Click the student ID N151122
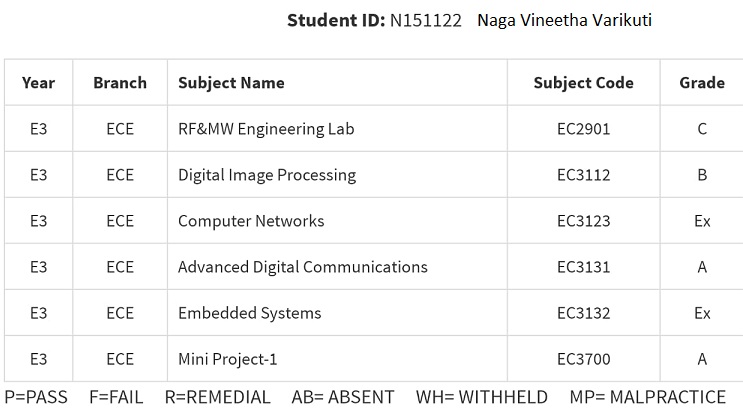743x419 pixels. (426, 20)
